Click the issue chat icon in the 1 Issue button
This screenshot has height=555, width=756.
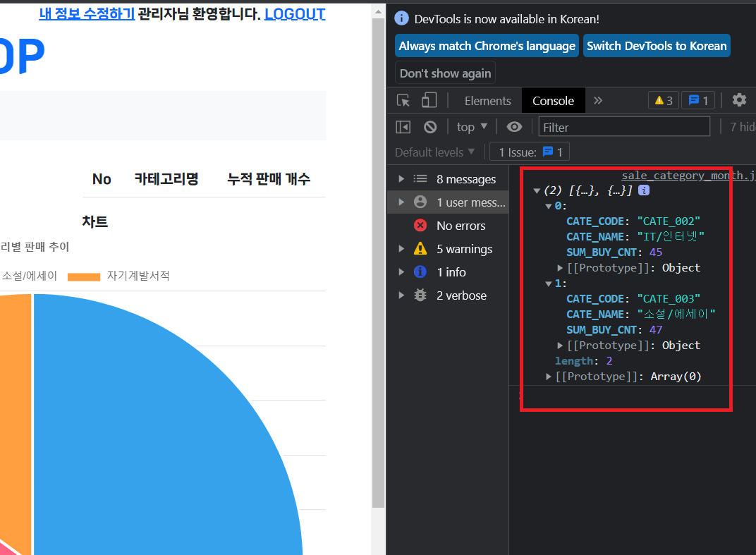548,152
